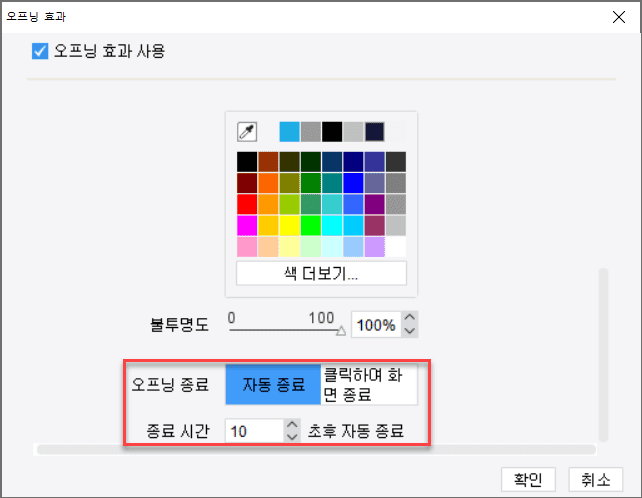Select the pure green swatch in the second row
The height and width of the screenshot is (498, 642).
pos(311,183)
